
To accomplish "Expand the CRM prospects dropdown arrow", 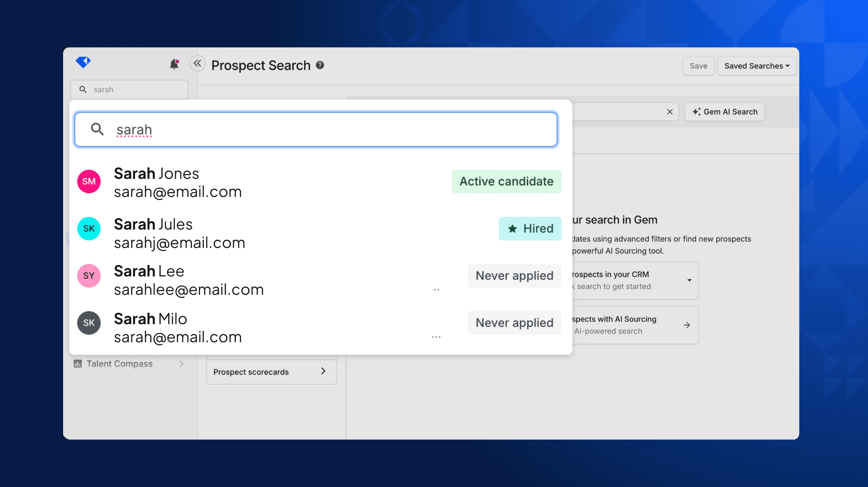I will [x=689, y=280].
